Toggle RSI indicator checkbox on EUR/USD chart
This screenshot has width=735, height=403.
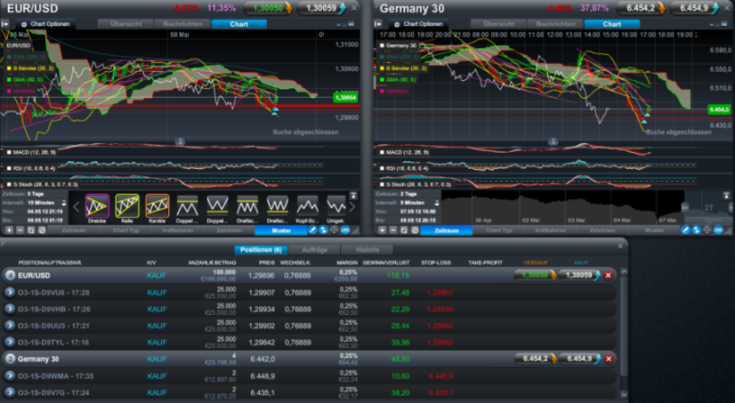[9, 168]
